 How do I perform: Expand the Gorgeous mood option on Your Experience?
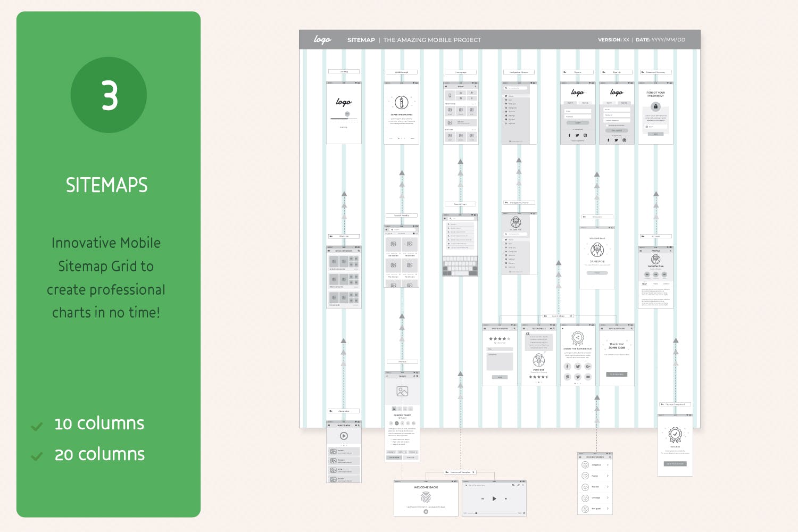pos(608,464)
